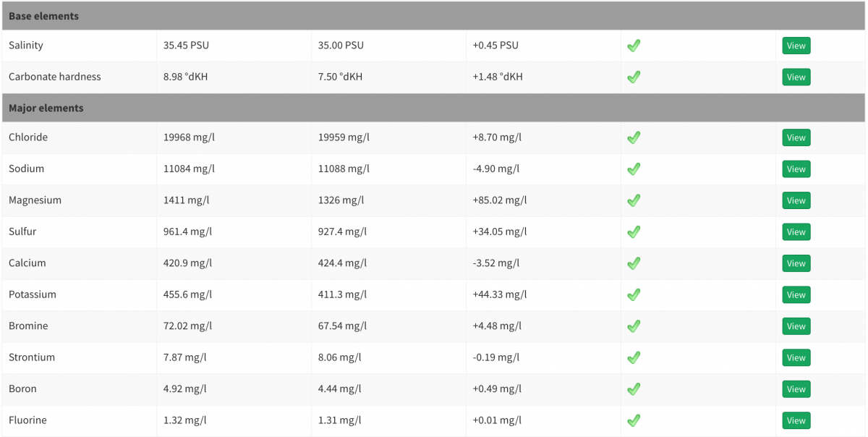Open the View button for Sodium
The image size is (868, 437).
(796, 169)
